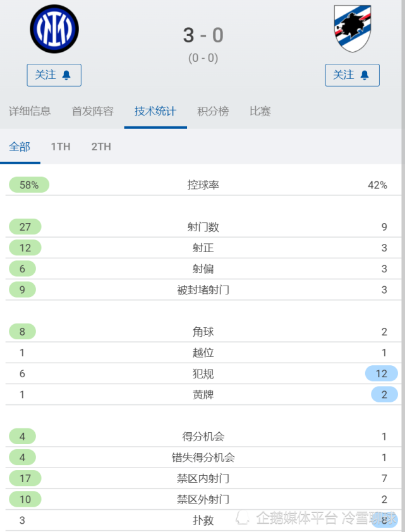This screenshot has height=532, width=405.
Task: View the 积分榜 standings tab
Action: (x=214, y=111)
